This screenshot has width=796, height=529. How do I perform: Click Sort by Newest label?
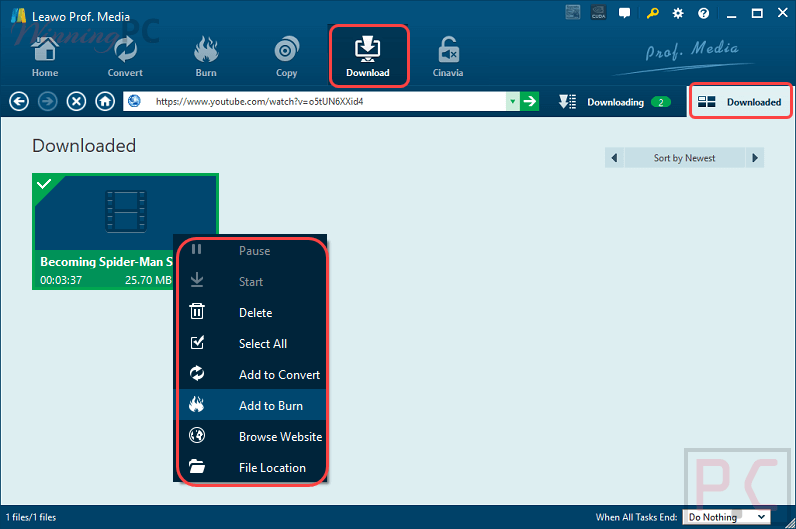coord(684,158)
